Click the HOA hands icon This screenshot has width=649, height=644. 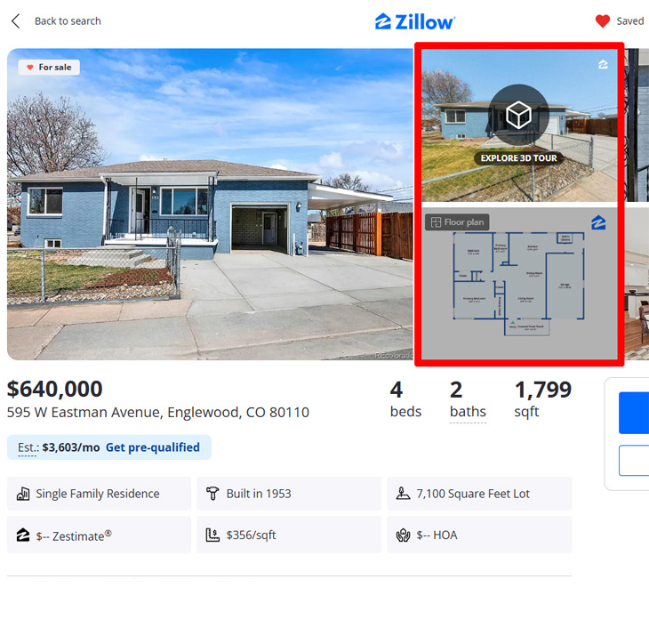coord(403,535)
